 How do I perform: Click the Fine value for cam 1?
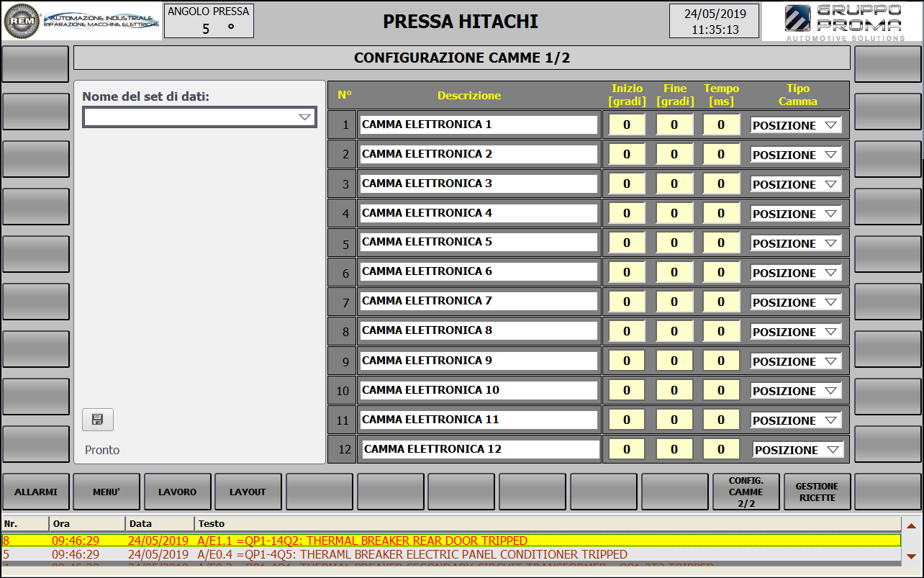[674, 125]
